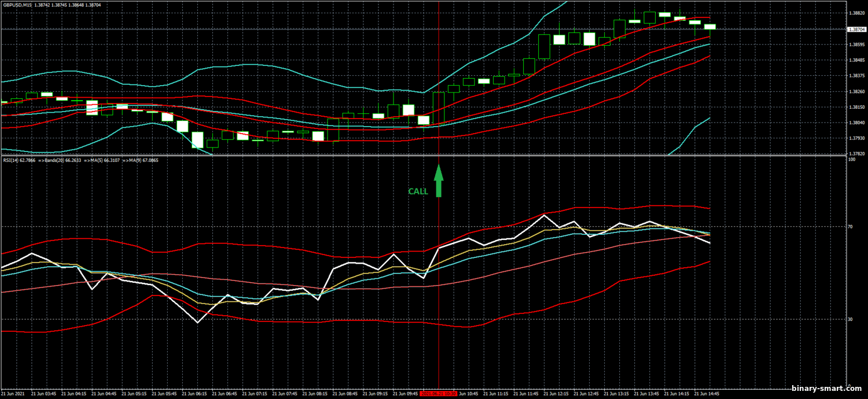Click the 1.37820 price scale value

[856, 154]
